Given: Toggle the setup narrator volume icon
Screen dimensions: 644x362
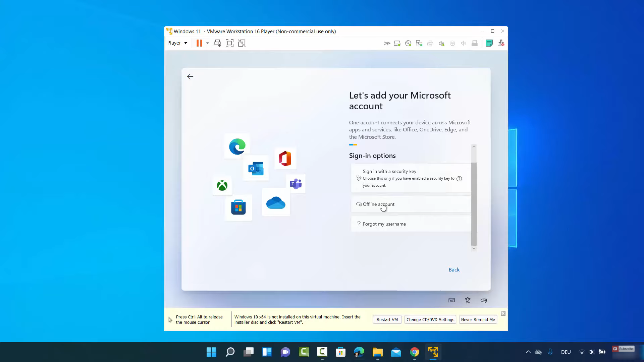Looking at the screenshot, I should [483, 300].
